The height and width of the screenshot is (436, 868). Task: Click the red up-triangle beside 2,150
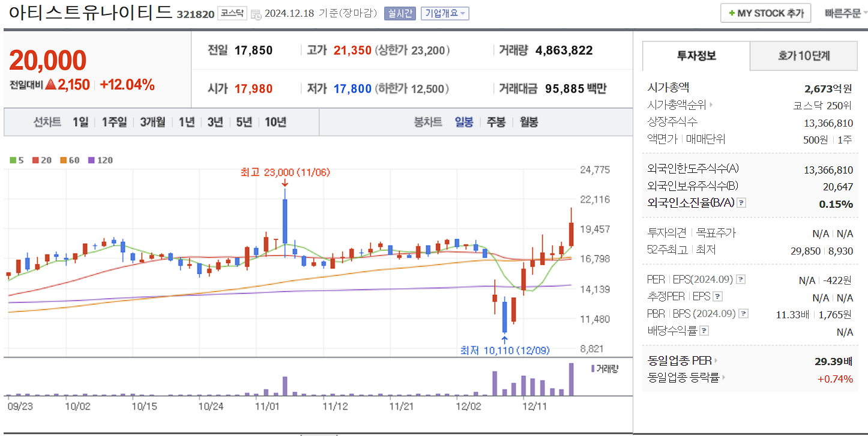point(51,85)
